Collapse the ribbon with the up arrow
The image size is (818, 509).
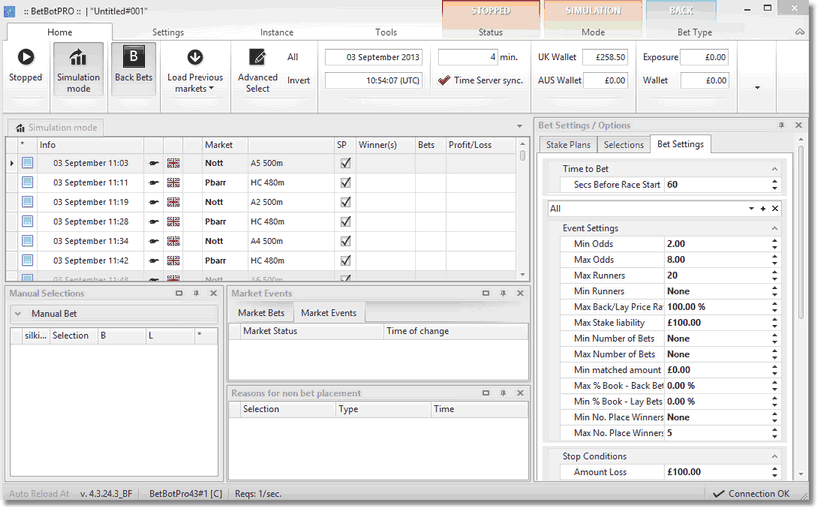[800, 32]
